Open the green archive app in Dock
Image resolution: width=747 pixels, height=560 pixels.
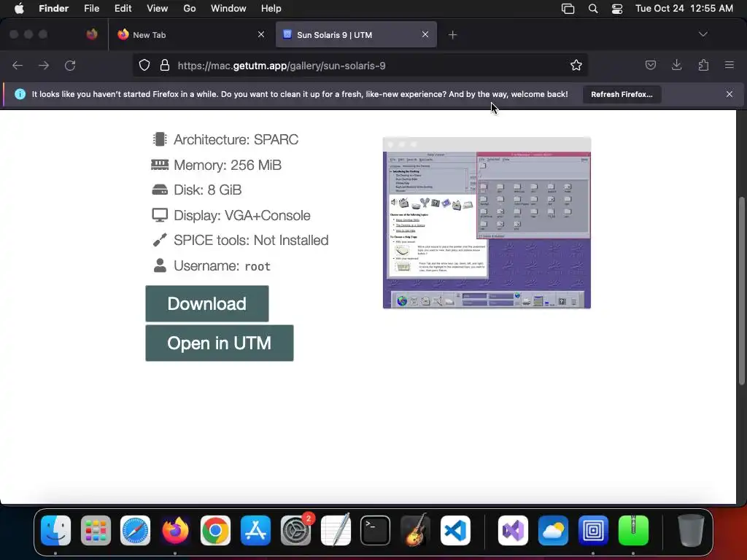pos(633,530)
